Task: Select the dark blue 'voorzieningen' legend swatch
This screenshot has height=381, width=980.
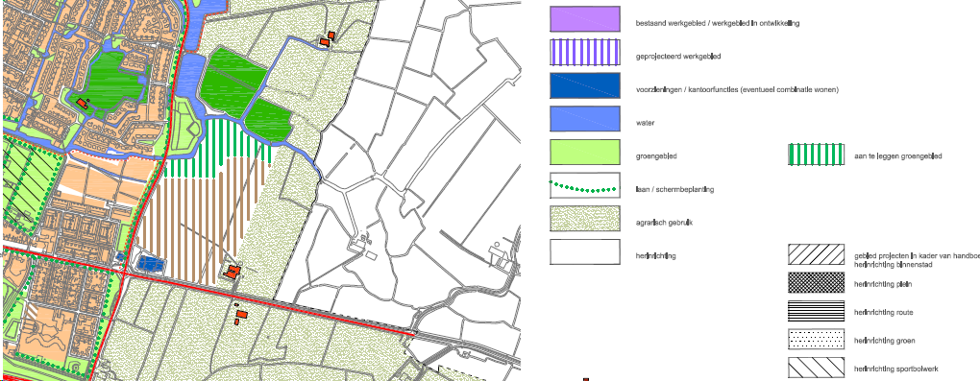Action: [585, 85]
